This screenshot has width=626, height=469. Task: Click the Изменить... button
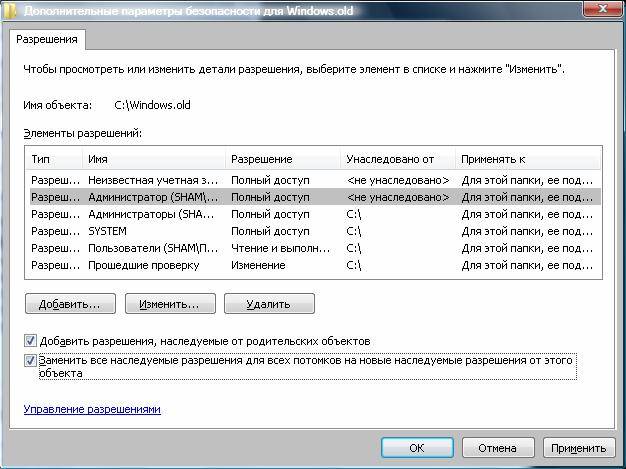[169, 303]
